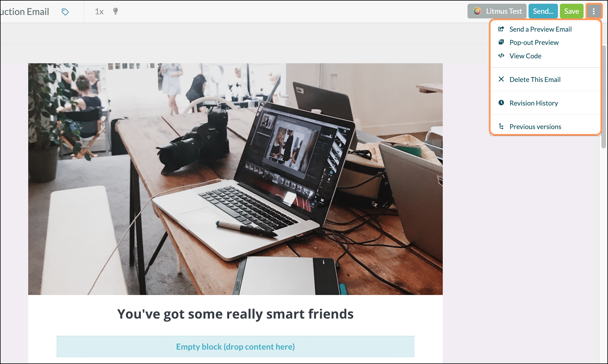The width and height of the screenshot is (608, 364).
Task: Open View Code from the dropdown menu
Action: coord(546,56)
